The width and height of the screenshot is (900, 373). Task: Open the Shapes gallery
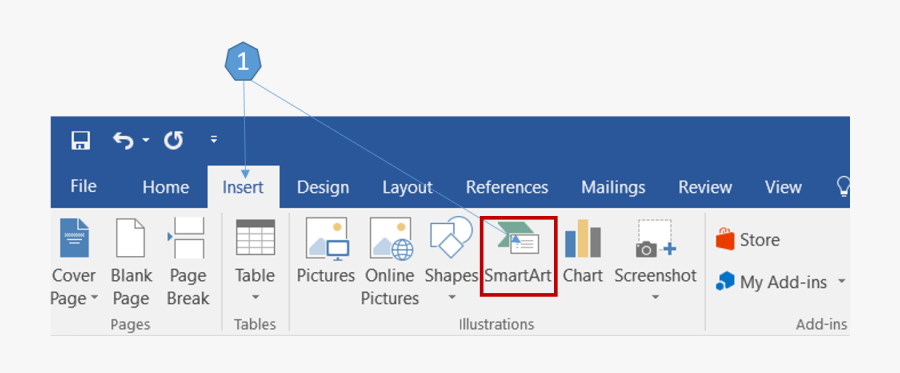pyautogui.click(x=451, y=259)
